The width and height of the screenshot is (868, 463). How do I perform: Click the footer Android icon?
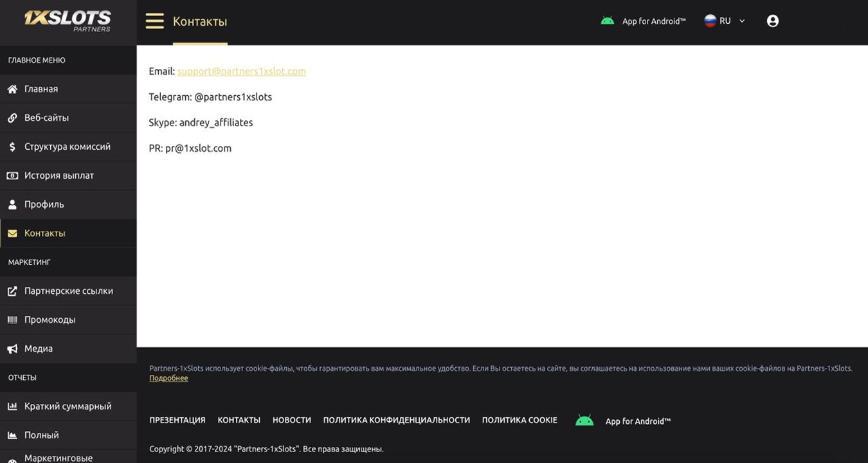click(584, 421)
